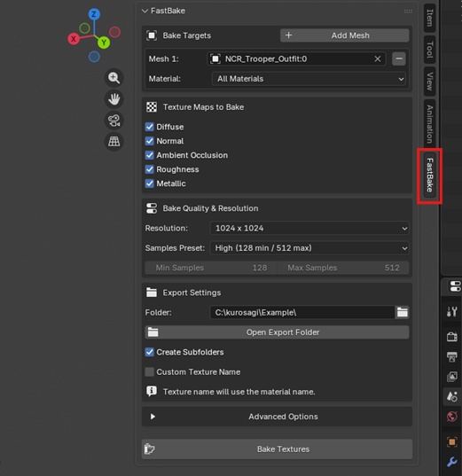Open the Resolution dropdown 1024 x 1024
Screen dimensions: 462x476
click(x=309, y=229)
